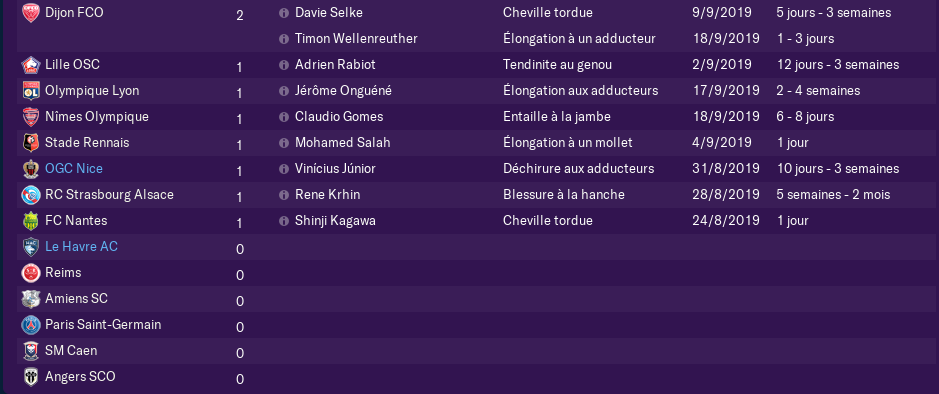Viewport: 939px width, 394px height.
Task: Click the Nîmes Olympique team name
Action: tap(97, 117)
